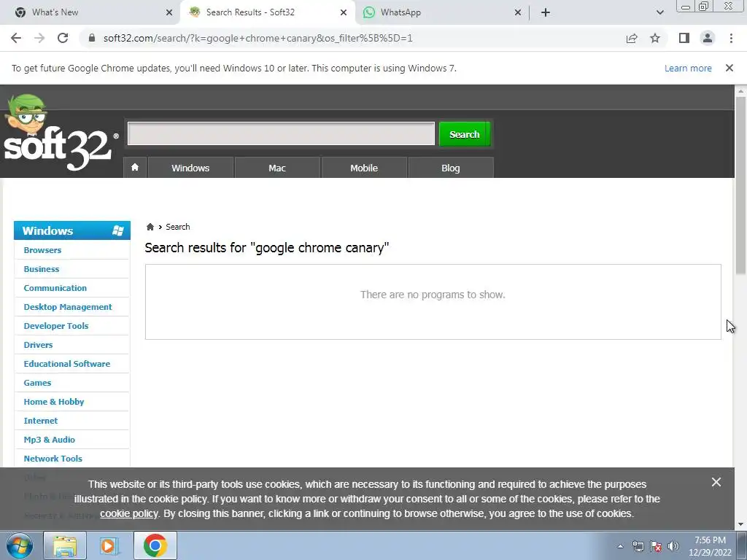Switch to the What's New tab
Screen dimensions: 747x560
tap(90, 12)
